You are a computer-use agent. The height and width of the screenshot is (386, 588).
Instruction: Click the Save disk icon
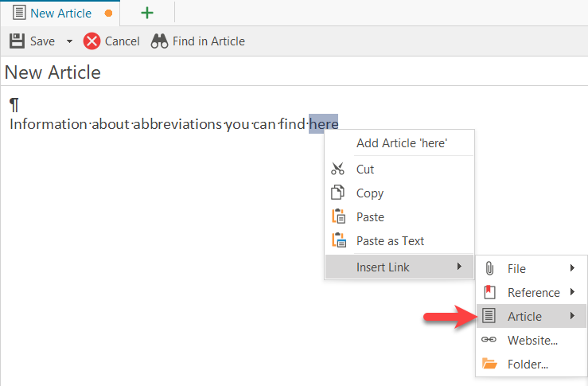click(x=16, y=41)
